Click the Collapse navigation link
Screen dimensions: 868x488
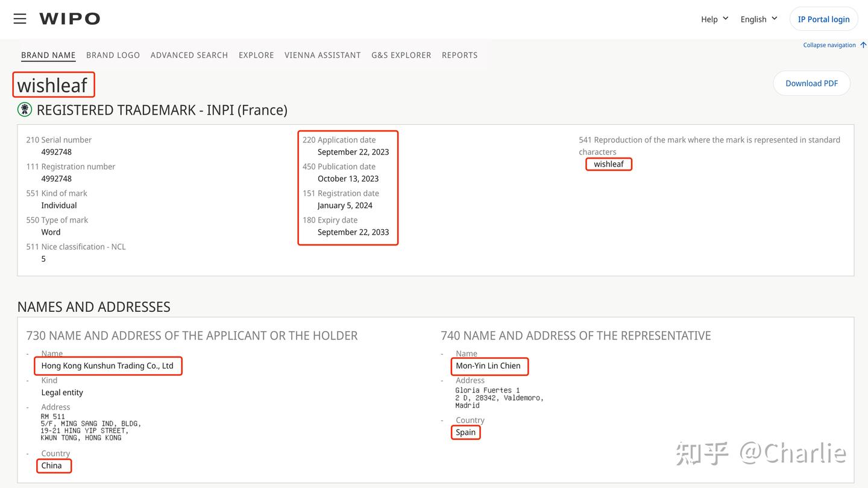[x=829, y=45]
